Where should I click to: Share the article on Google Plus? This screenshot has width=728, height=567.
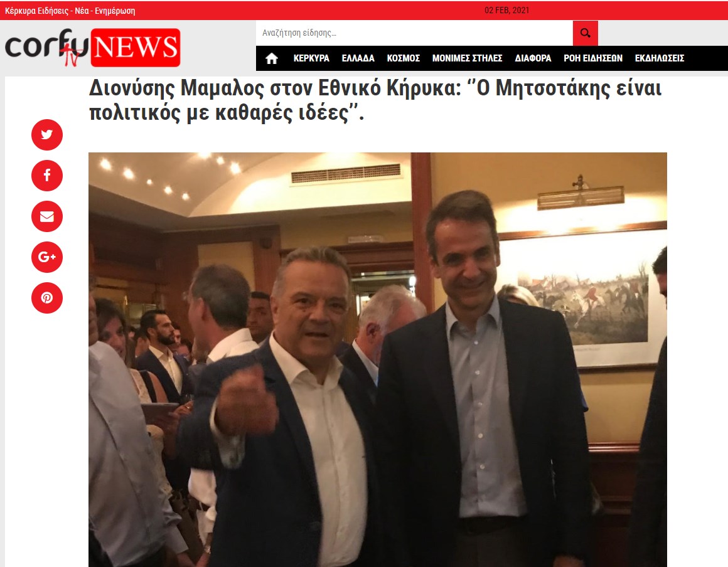coord(47,257)
